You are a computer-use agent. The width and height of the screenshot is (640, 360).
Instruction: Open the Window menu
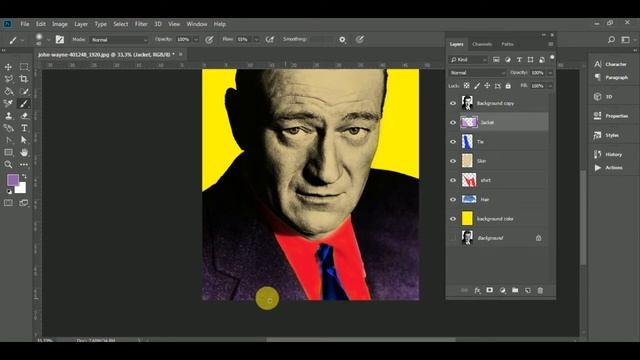197,24
